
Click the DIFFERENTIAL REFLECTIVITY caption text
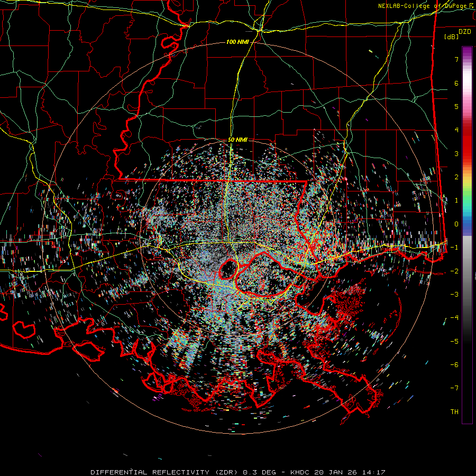pos(150,472)
